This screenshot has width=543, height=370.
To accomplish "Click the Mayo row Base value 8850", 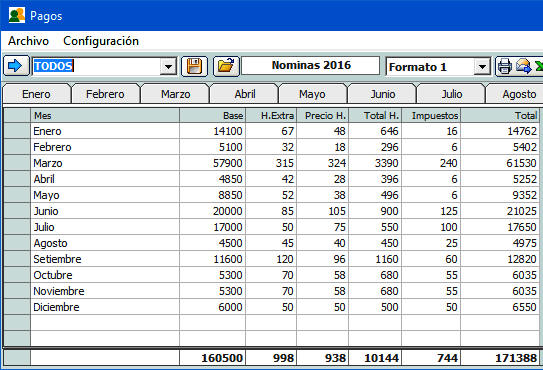I will click(x=212, y=195).
